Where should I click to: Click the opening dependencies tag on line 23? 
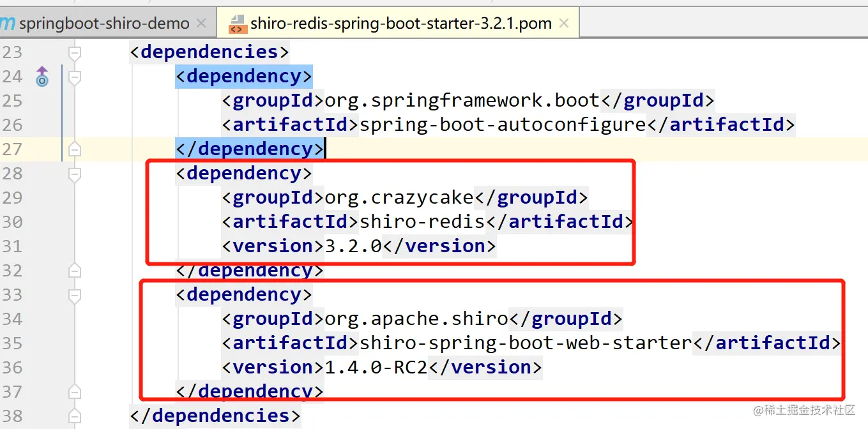click(x=209, y=52)
